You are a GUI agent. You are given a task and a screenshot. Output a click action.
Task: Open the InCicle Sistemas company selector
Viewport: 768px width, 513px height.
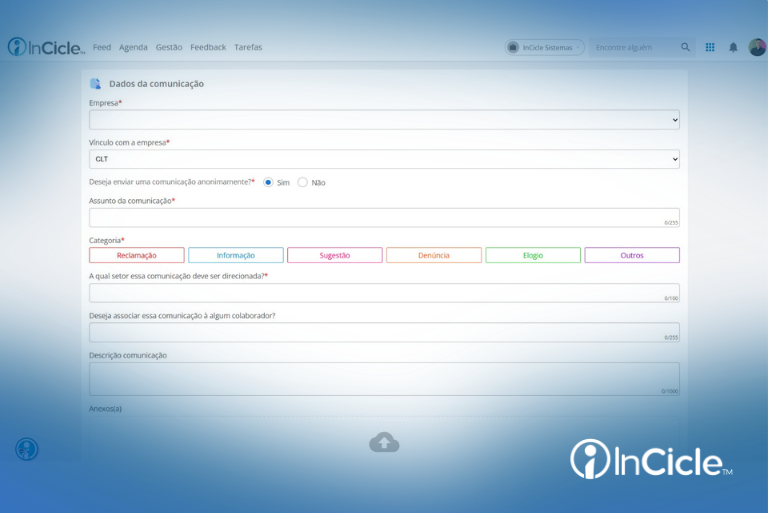545,47
